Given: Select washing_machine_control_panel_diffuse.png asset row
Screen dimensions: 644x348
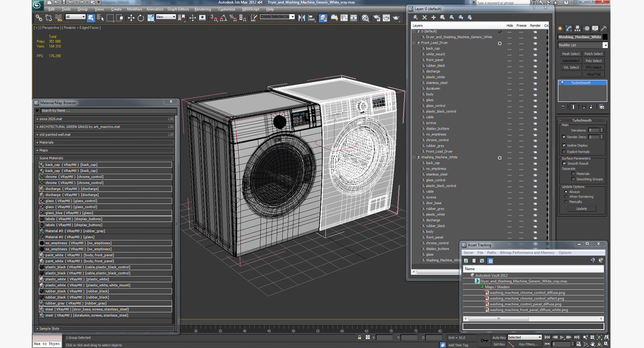Looking at the screenshot, I should pyautogui.click(x=533, y=304).
